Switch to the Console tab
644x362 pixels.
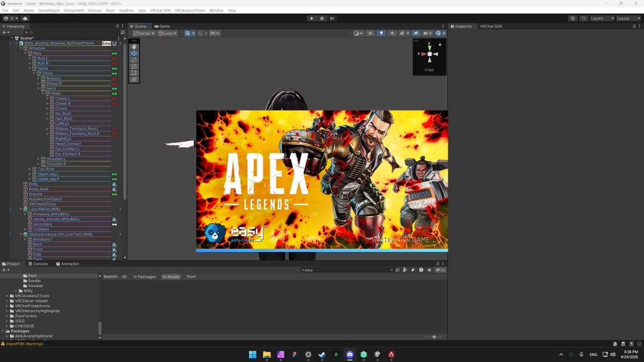point(38,264)
